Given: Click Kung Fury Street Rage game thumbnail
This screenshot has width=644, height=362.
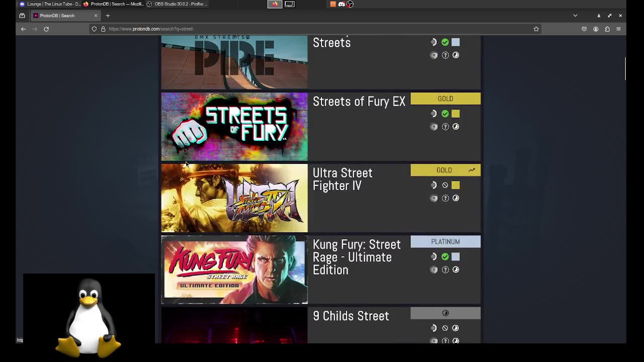Looking at the screenshot, I should pyautogui.click(x=234, y=269).
